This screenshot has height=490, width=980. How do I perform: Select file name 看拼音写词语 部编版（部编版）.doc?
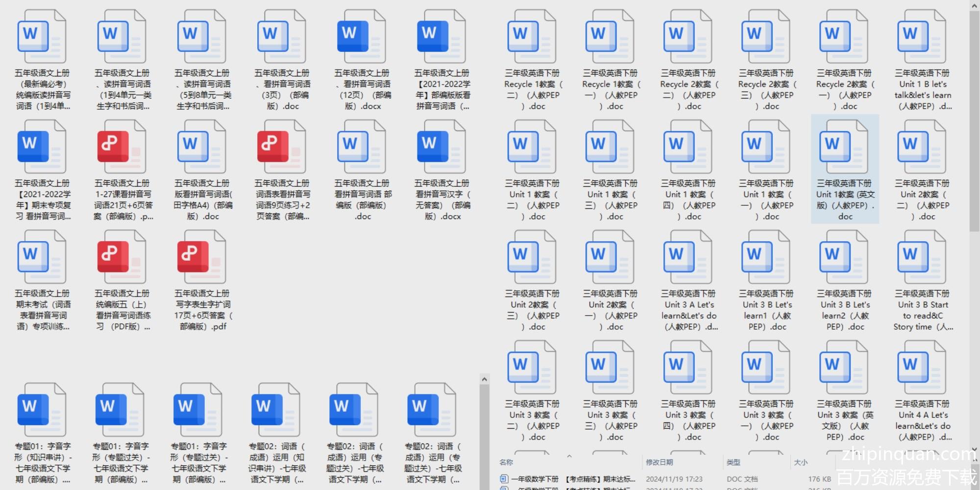point(363,199)
